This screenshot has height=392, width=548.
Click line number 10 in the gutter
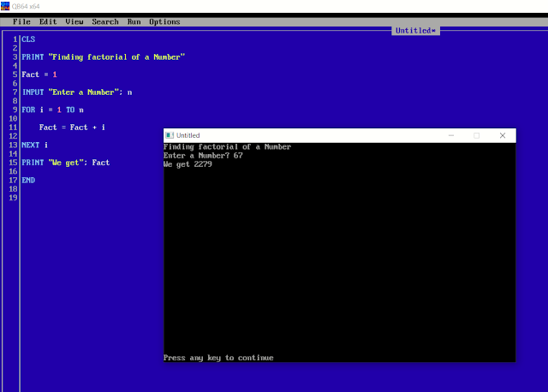pos(14,118)
